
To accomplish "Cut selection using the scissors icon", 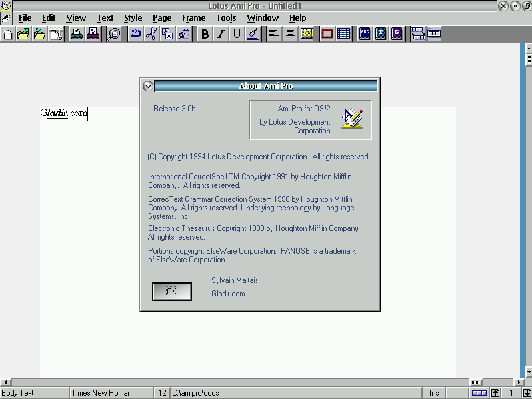I will click(x=151, y=34).
